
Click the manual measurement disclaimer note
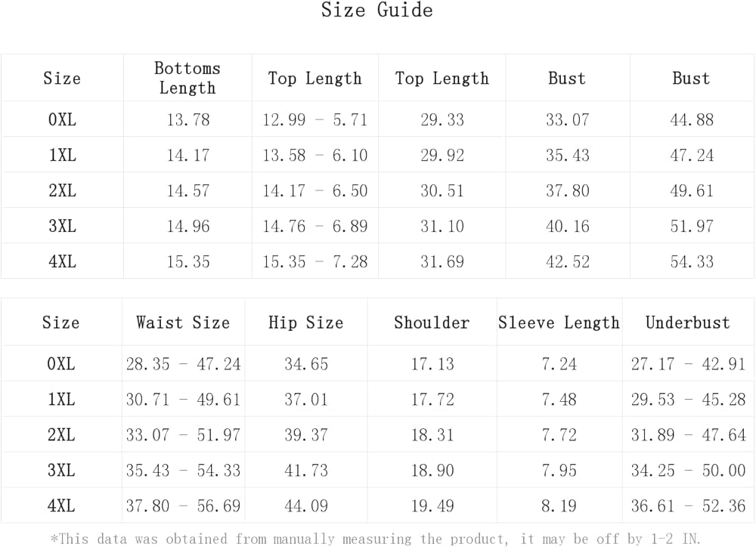pos(376,538)
